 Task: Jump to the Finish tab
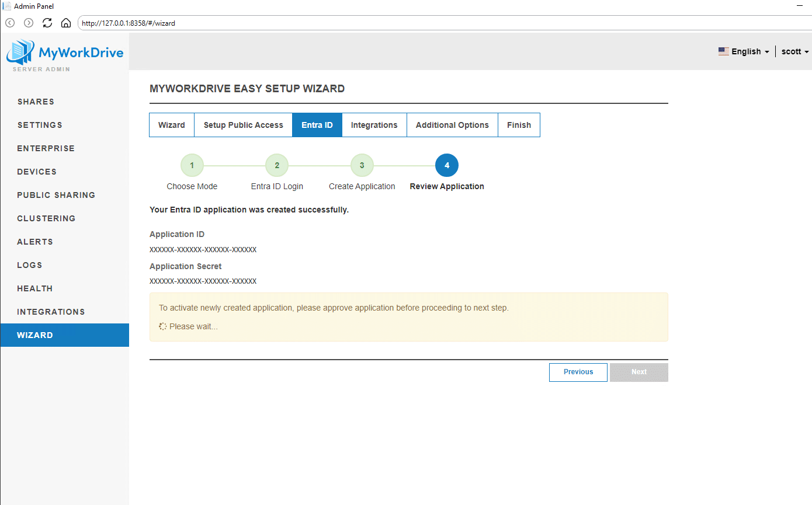point(519,125)
